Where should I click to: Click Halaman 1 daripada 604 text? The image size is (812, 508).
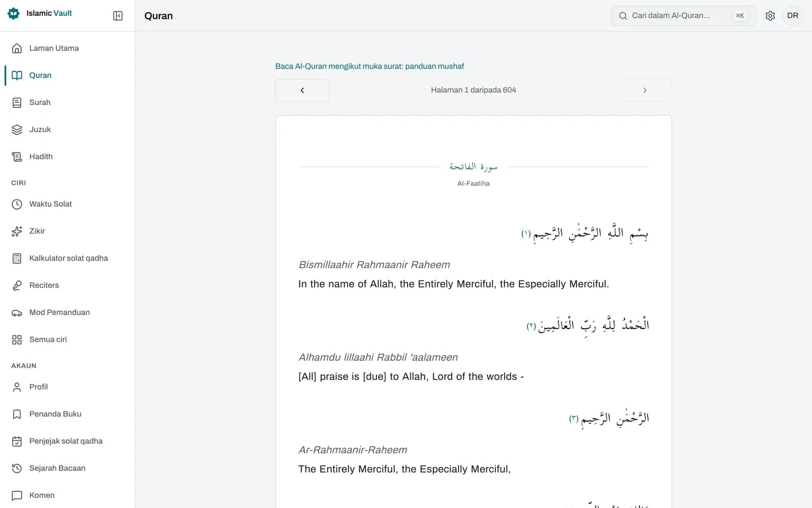pos(473,90)
